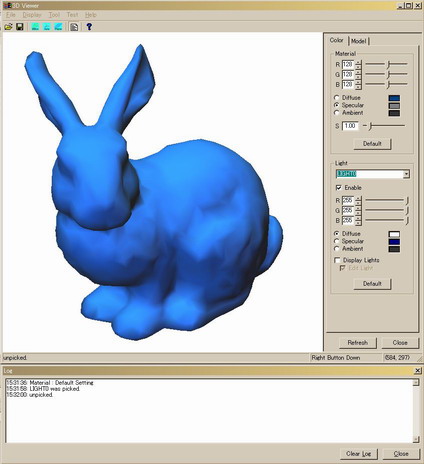Screen dimensions: 424x464
Task: Select the Light Specular radio button
Action: 336,241
